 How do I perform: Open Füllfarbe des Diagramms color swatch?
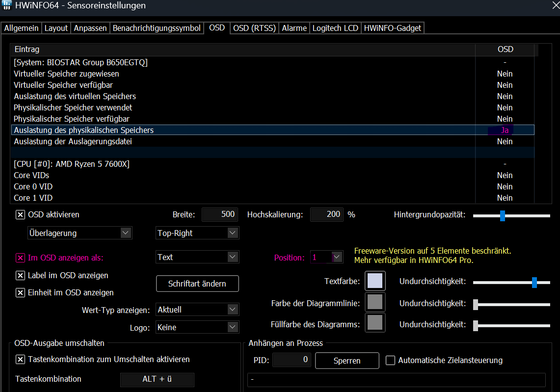point(374,322)
